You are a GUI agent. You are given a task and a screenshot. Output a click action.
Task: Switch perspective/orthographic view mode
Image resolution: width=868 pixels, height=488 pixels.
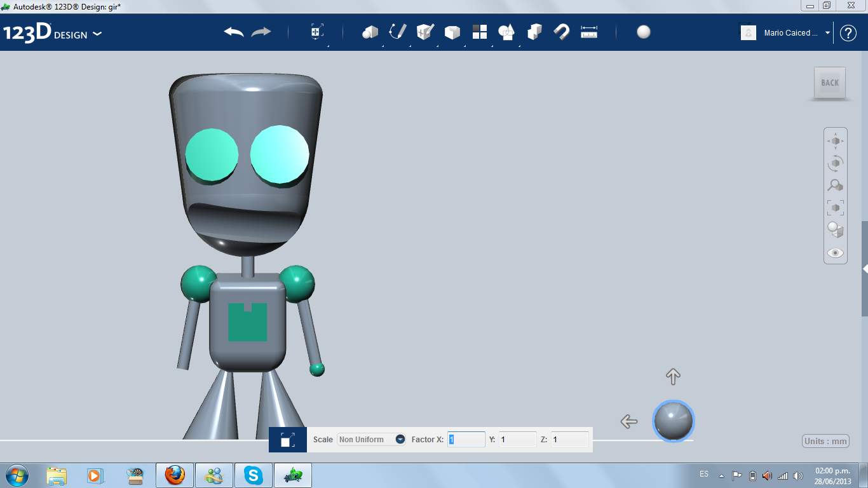pos(836,230)
